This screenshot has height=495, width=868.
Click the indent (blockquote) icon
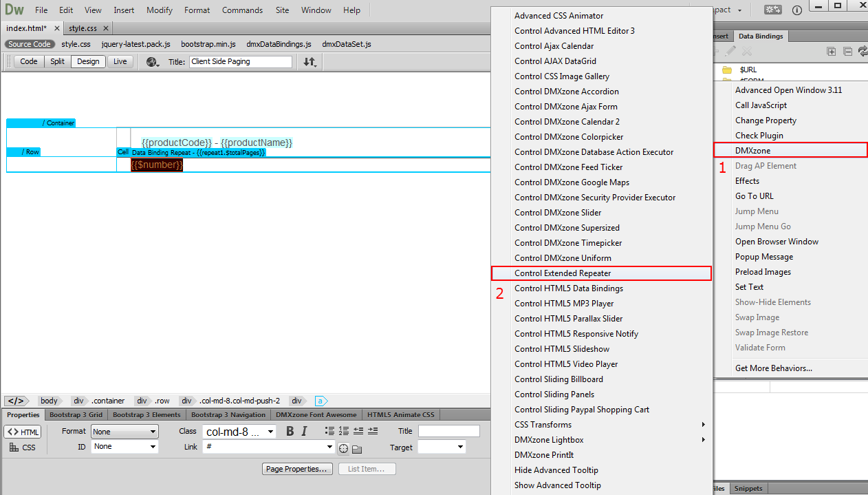[373, 431]
